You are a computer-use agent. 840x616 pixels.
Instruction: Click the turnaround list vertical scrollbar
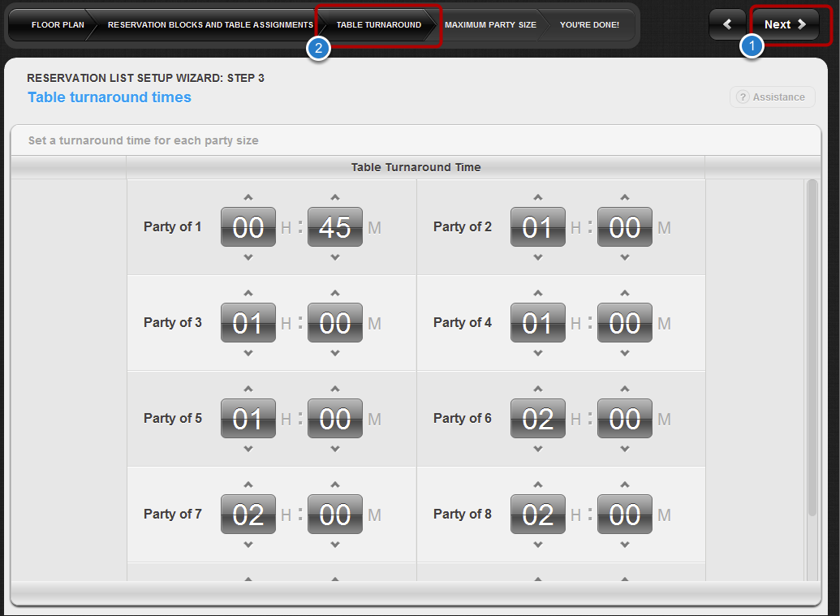click(x=812, y=349)
